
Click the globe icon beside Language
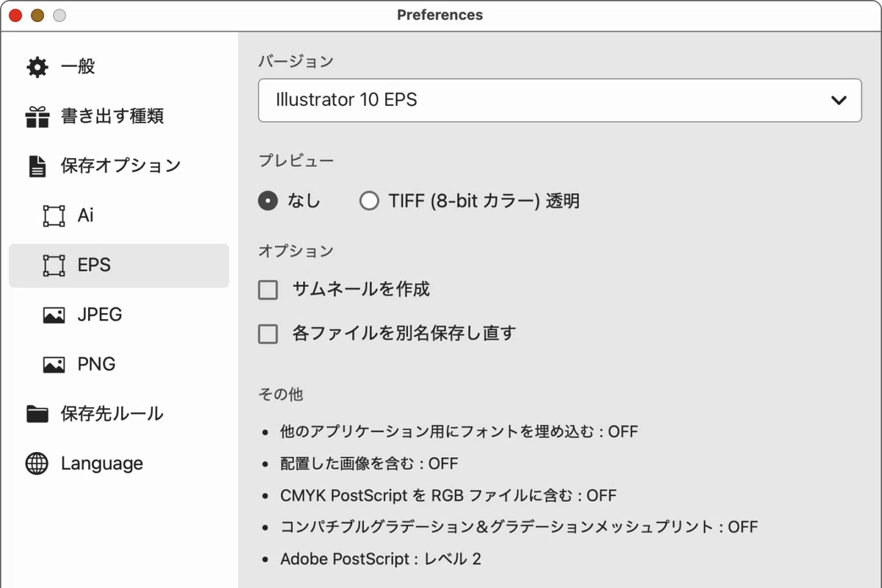click(x=37, y=464)
